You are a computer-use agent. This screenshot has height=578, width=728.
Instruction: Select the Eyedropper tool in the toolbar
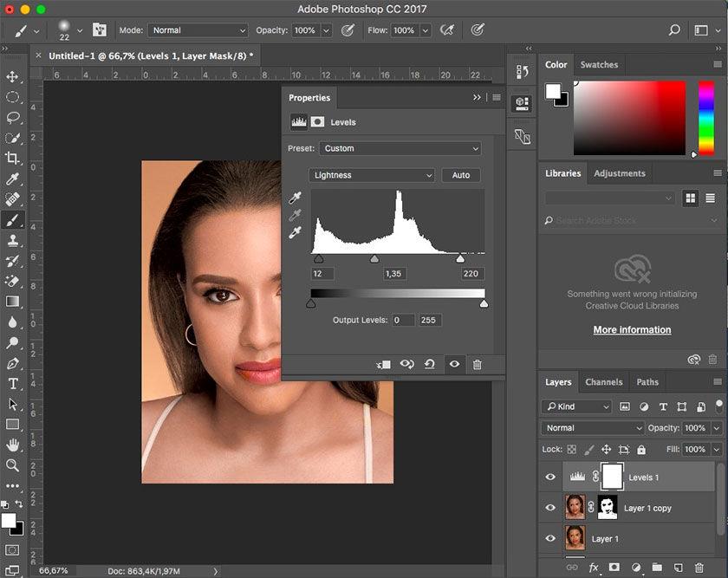tap(13, 179)
